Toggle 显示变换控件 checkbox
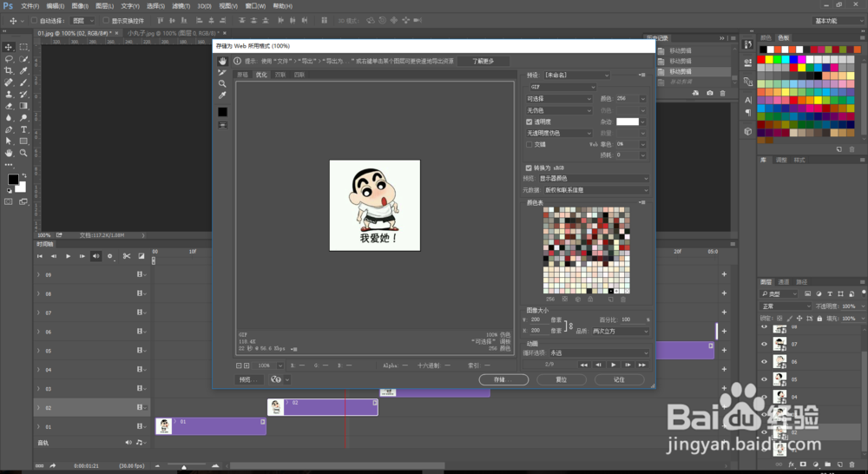Screen dimensions: 868x474 [x=106, y=21]
